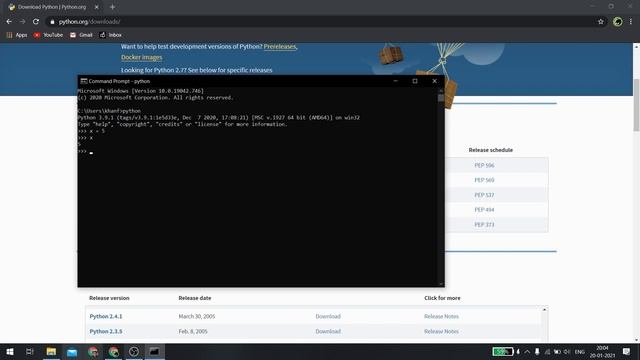Viewport: 640px width, 360px height.
Task: Open Python 2.4.1 release link
Action: (106, 316)
